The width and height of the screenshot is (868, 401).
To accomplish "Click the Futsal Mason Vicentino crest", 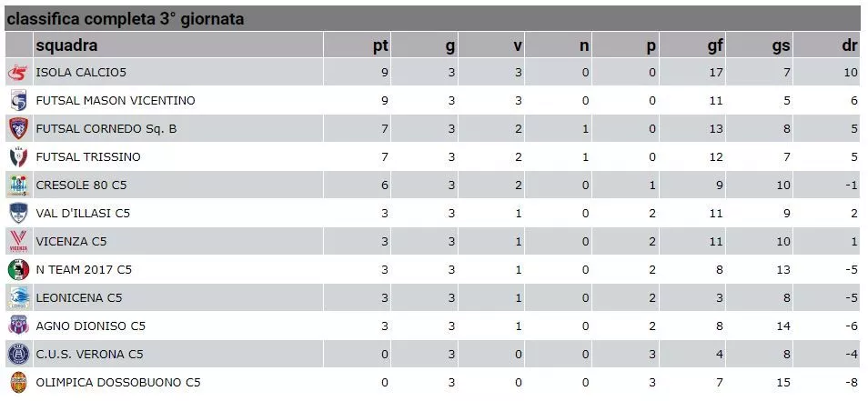I will tap(17, 101).
